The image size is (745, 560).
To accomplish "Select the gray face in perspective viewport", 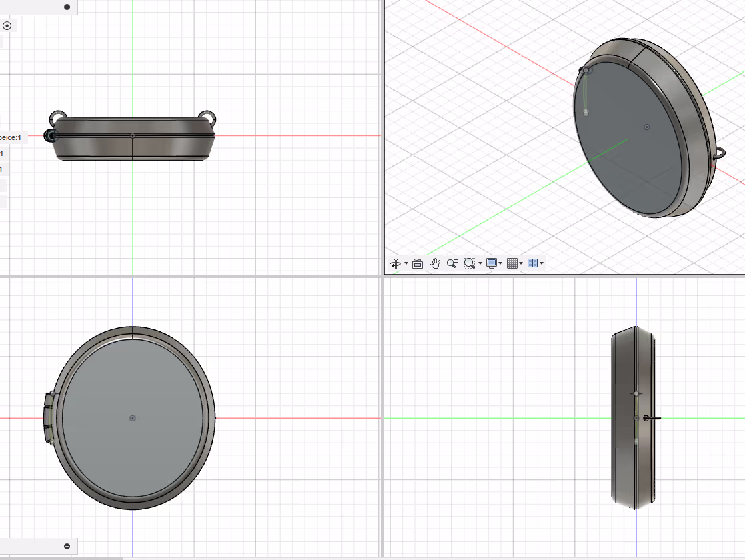I will (627, 138).
